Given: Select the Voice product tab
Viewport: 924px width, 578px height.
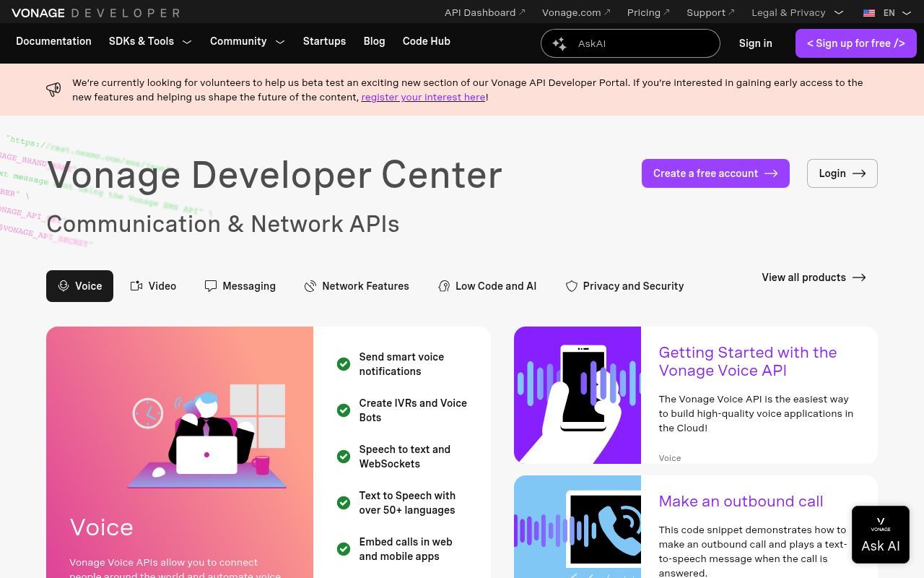Looking at the screenshot, I should point(79,286).
